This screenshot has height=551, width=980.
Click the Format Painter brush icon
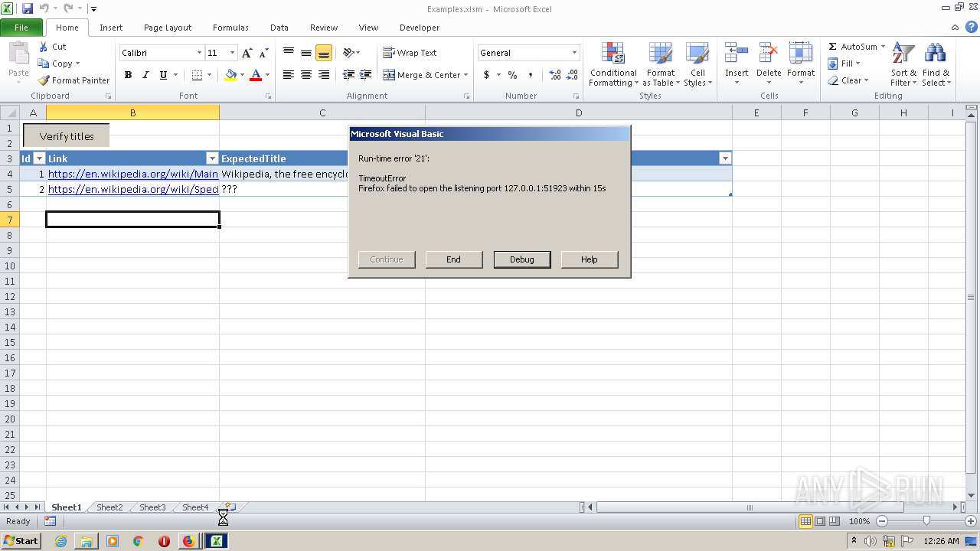tap(44, 80)
